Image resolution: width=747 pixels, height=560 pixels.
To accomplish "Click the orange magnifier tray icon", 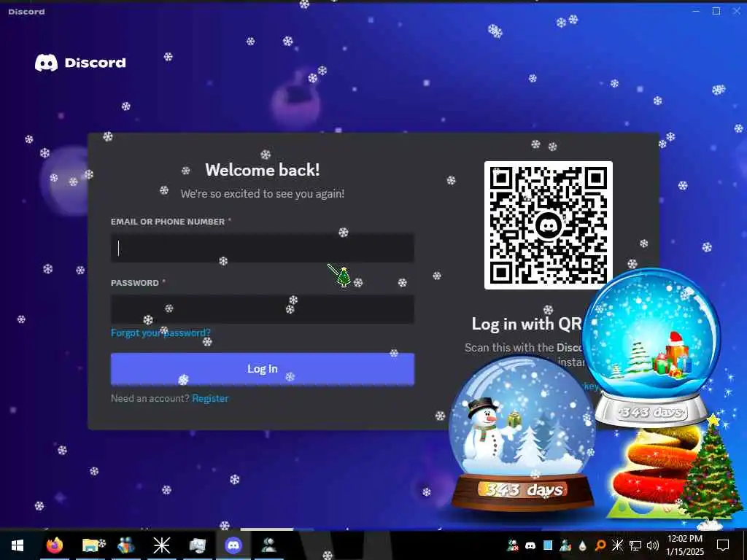I will click(x=600, y=545).
